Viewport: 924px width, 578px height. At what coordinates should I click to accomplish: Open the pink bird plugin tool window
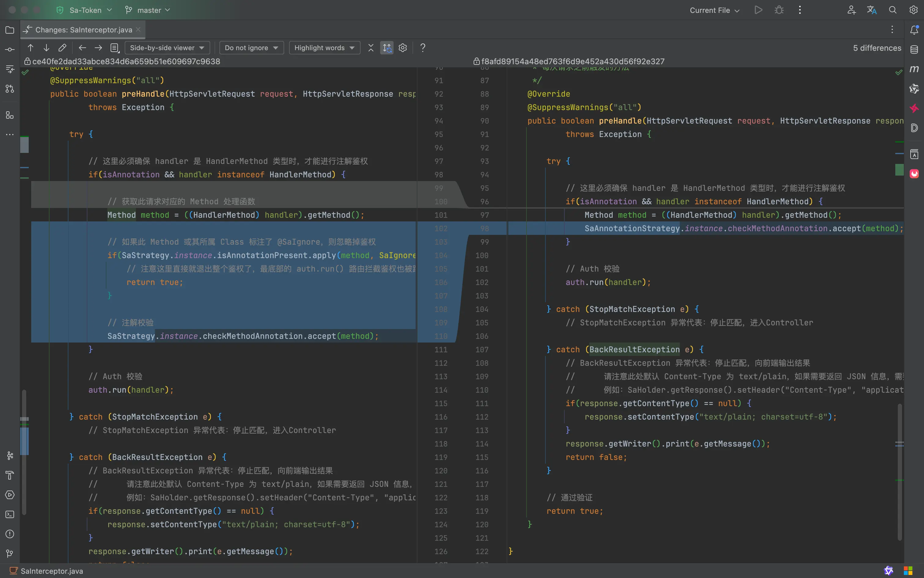click(914, 109)
